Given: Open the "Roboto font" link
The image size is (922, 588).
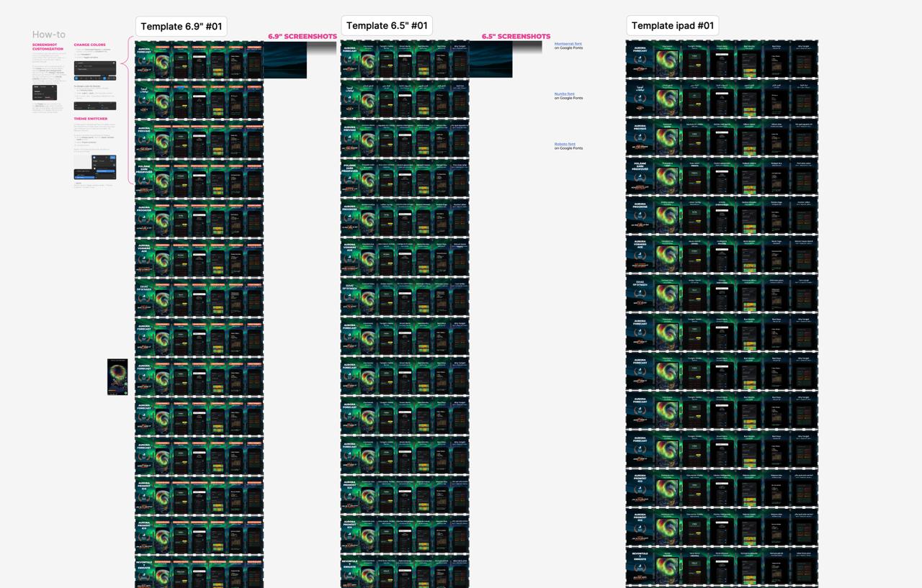Looking at the screenshot, I should [565, 144].
